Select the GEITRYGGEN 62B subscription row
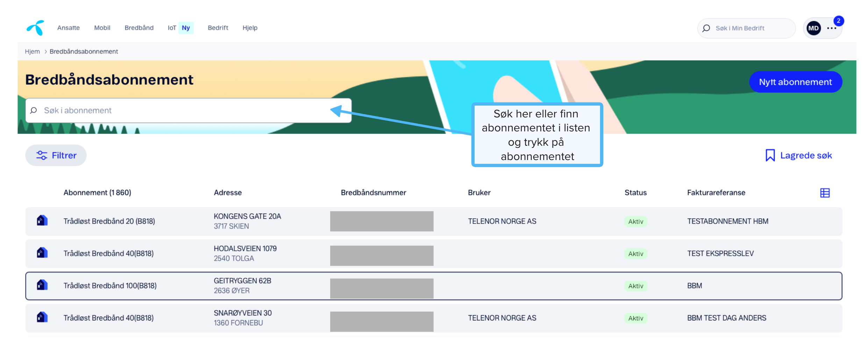The width and height of the screenshot is (868, 362). tap(434, 286)
